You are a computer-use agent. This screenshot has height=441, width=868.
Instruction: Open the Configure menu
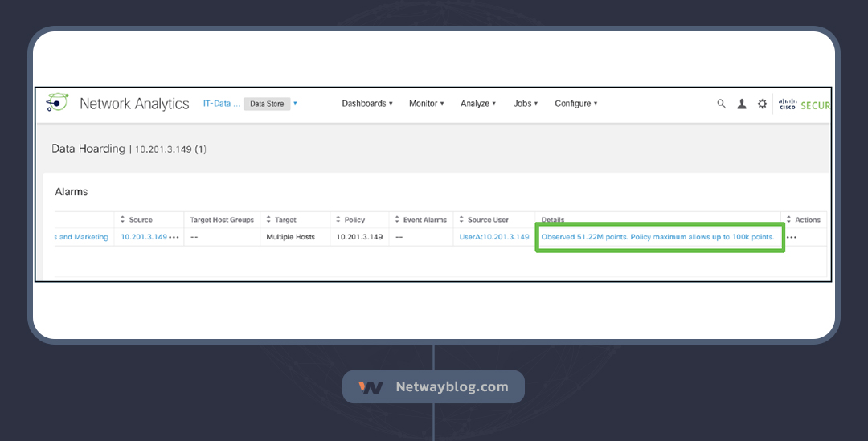[575, 104]
